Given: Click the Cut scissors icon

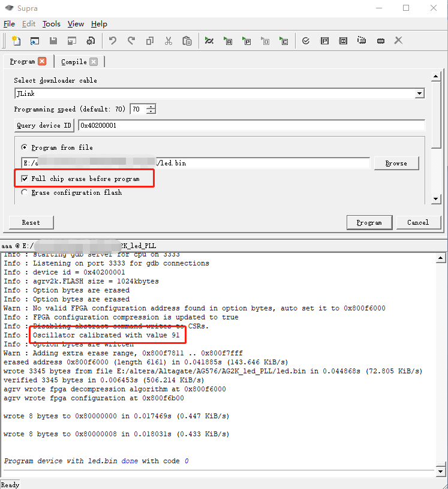Looking at the screenshot, I should [x=169, y=41].
